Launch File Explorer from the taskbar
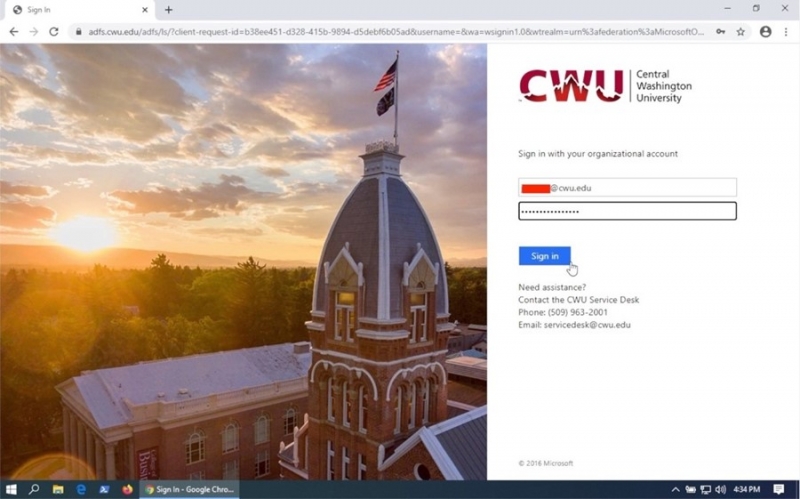This screenshot has width=800, height=499. [58, 489]
